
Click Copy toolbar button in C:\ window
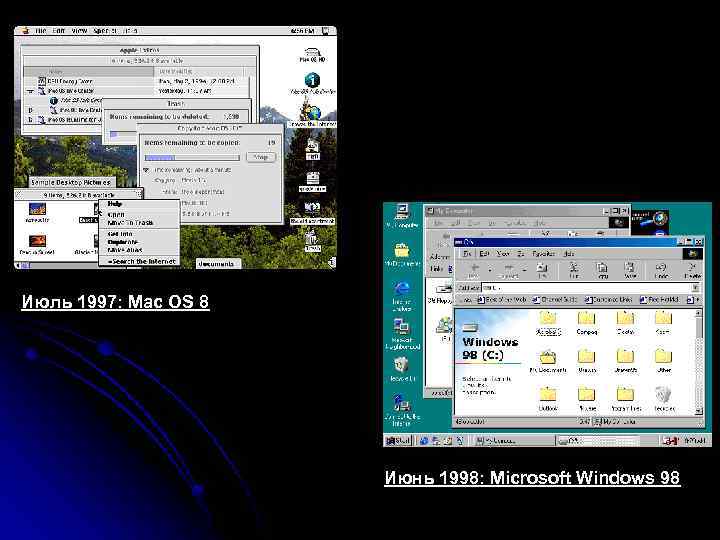602,270
